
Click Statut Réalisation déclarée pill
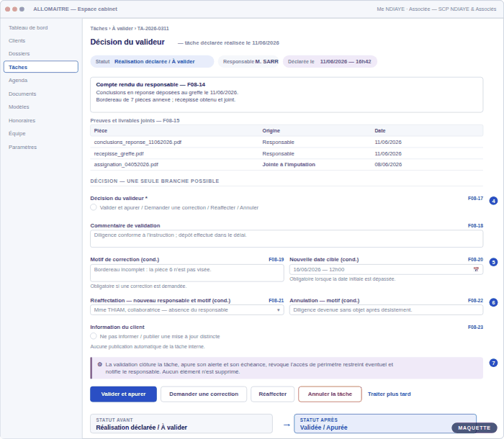pos(153,61)
